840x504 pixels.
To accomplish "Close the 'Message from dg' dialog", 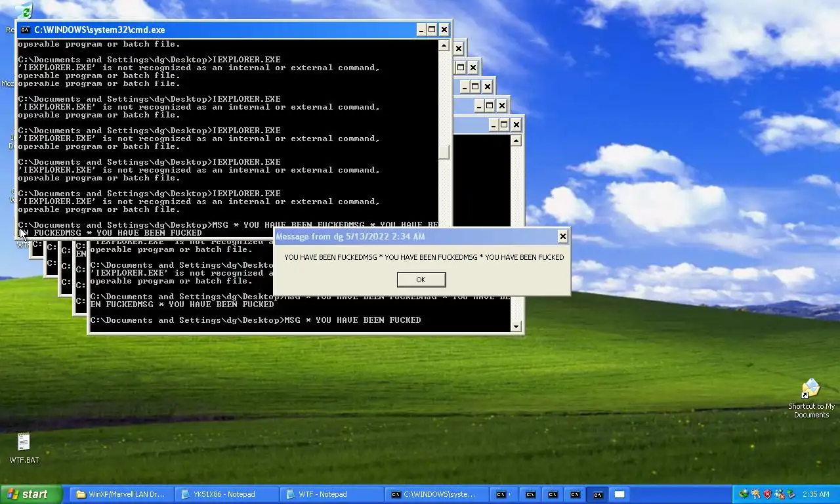I will [562, 236].
